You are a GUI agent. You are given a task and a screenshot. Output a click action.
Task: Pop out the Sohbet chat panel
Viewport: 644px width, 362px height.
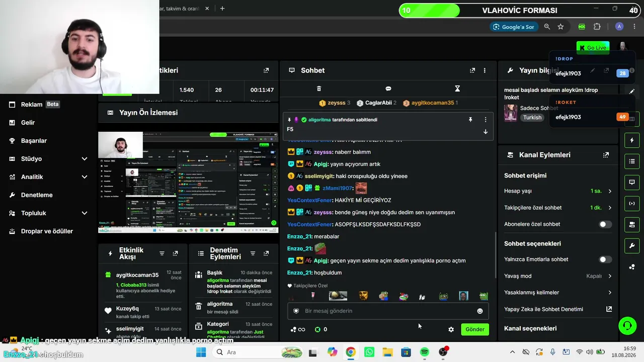click(x=472, y=70)
